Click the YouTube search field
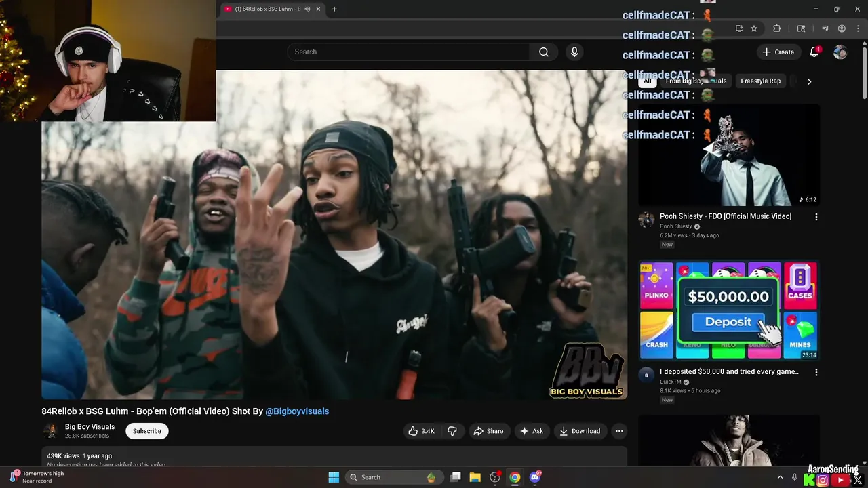The image size is (868, 488). pos(408,52)
